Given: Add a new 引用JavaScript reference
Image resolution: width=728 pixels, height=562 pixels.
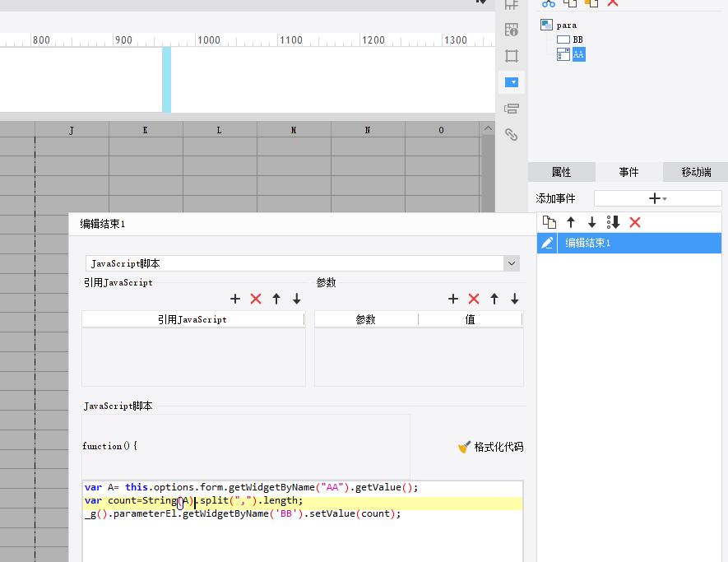Looking at the screenshot, I should tap(235, 299).
